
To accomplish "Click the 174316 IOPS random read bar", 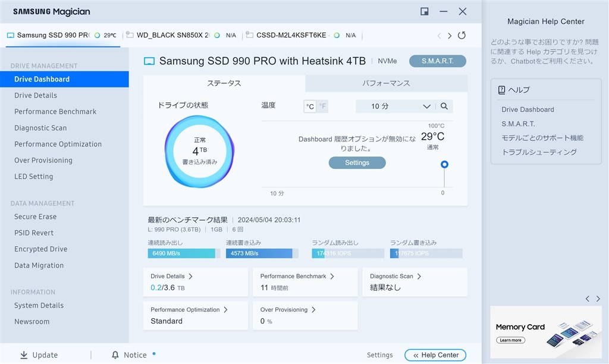I will click(348, 253).
